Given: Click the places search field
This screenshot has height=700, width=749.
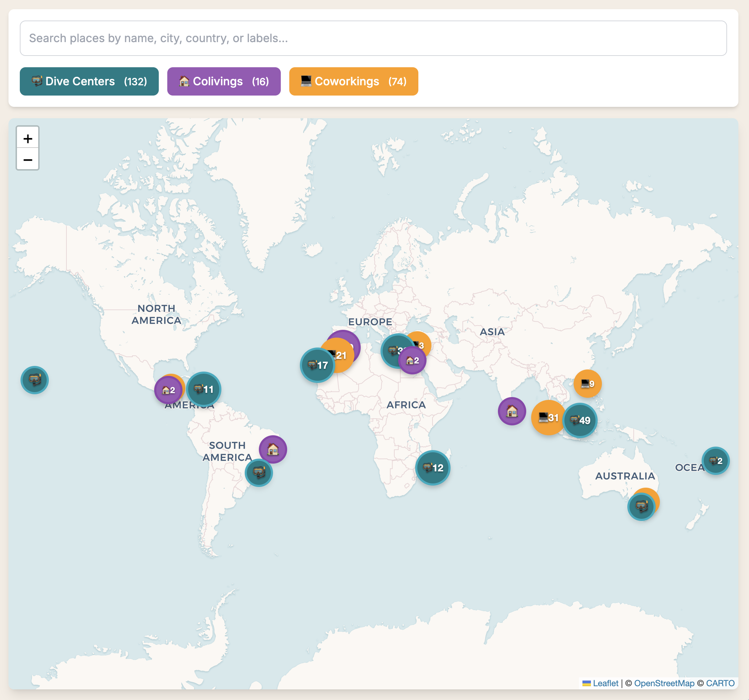Looking at the screenshot, I should click(374, 38).
